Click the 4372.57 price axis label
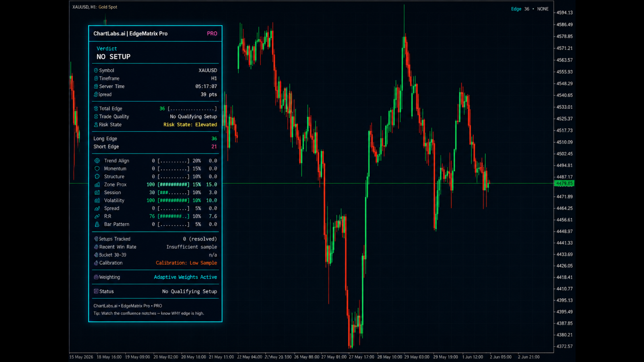644x362 pixels. [x=564, y=346]
